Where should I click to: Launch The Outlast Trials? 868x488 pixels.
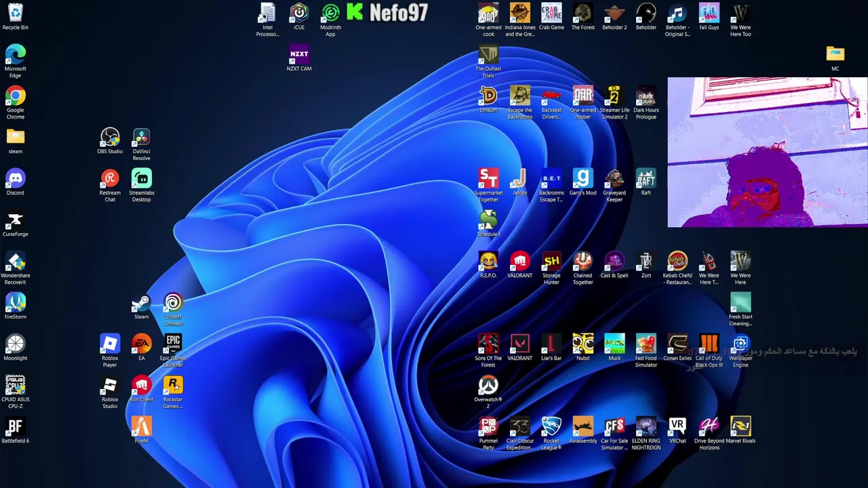click(488, 62)
